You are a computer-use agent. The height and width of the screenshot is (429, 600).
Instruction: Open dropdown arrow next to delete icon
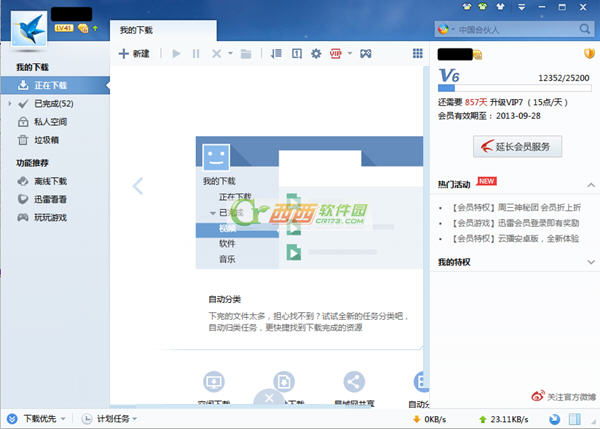coord(230,53)
